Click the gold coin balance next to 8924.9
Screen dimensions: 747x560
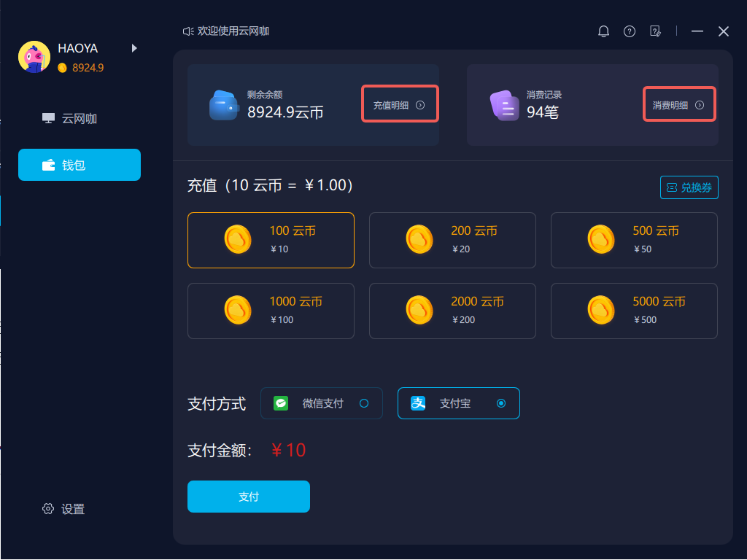(63, 68)
